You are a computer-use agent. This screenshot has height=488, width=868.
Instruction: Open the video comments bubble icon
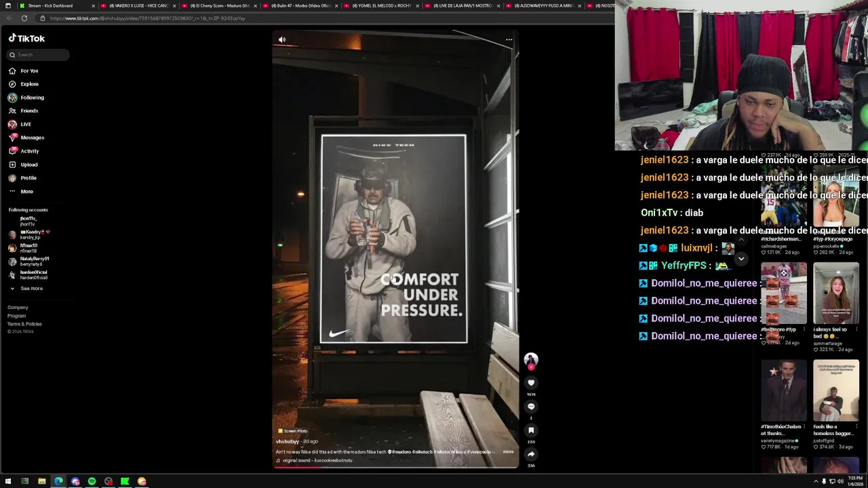coord(531,407)
